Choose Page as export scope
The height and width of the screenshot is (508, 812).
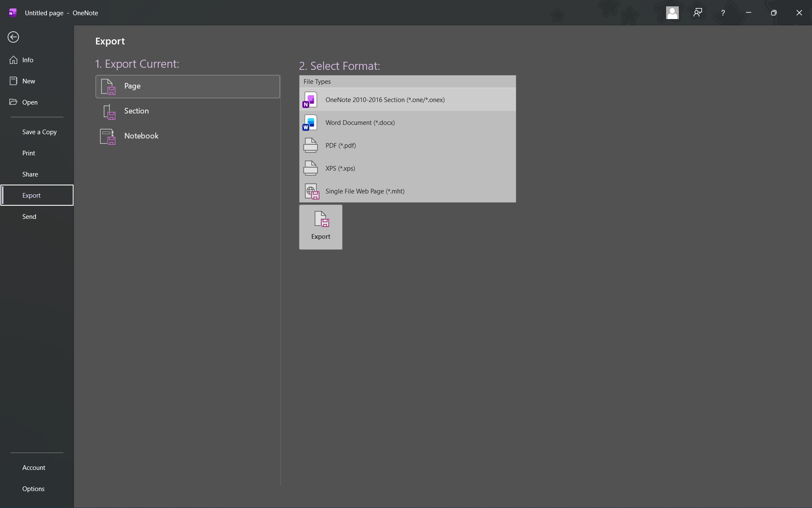click(188, 86)
